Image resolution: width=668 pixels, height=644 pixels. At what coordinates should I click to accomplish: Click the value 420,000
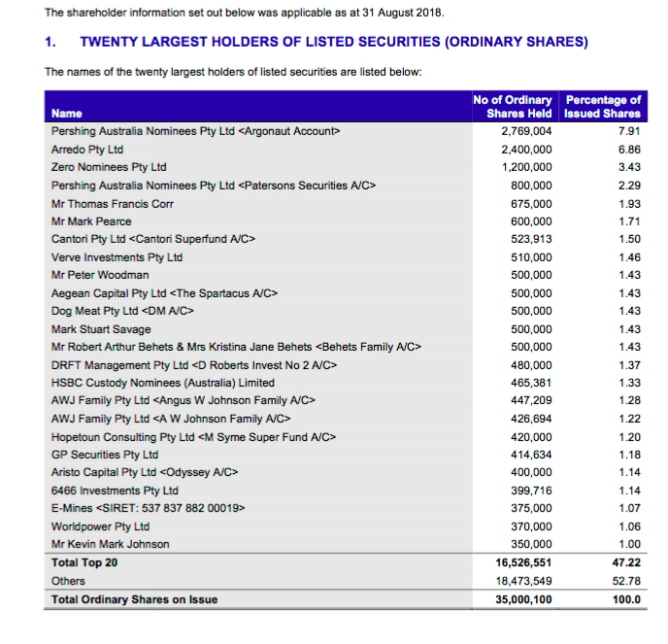(x=531, y=437)
